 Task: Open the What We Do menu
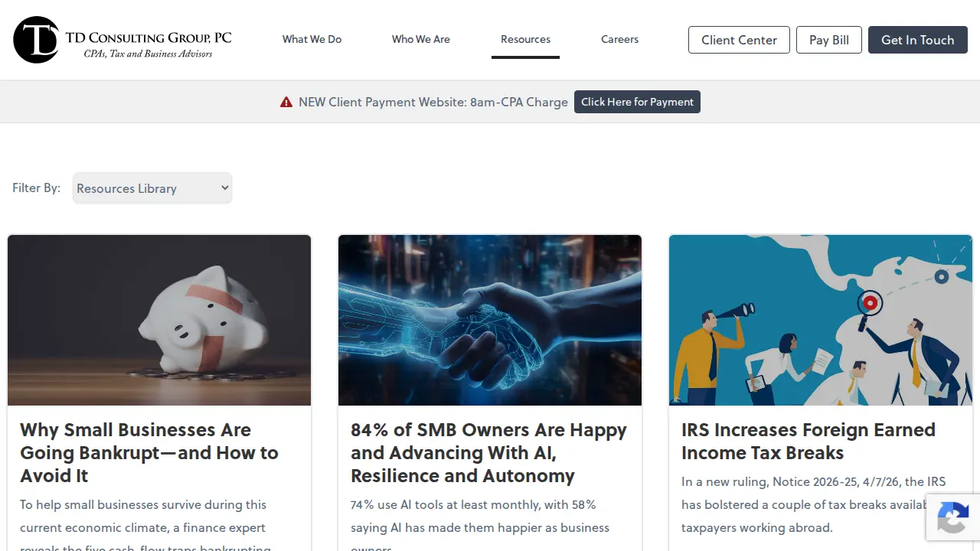click(312, 39)
